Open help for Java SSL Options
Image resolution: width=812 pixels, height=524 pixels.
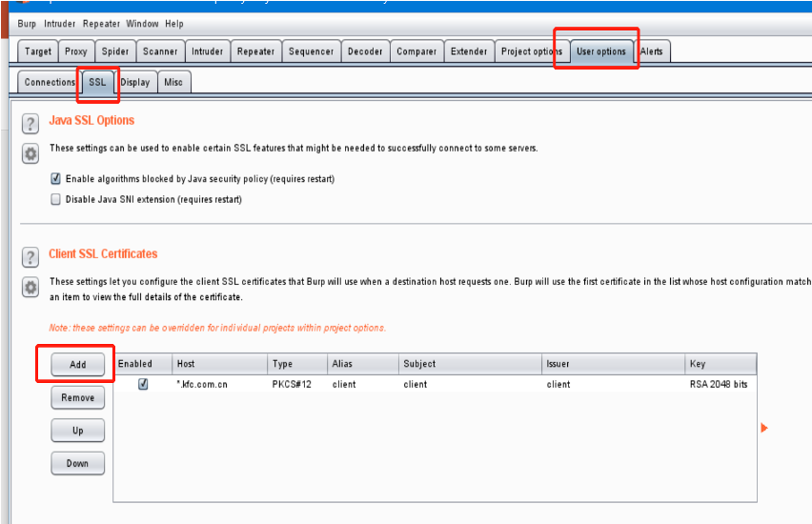pyautogui.click(x=30, y=124)
